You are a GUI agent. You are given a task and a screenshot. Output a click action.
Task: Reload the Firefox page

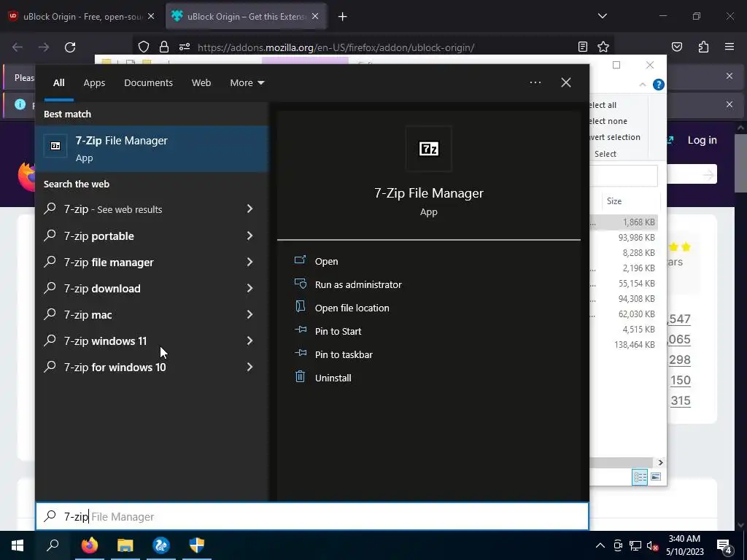(70, 47)
